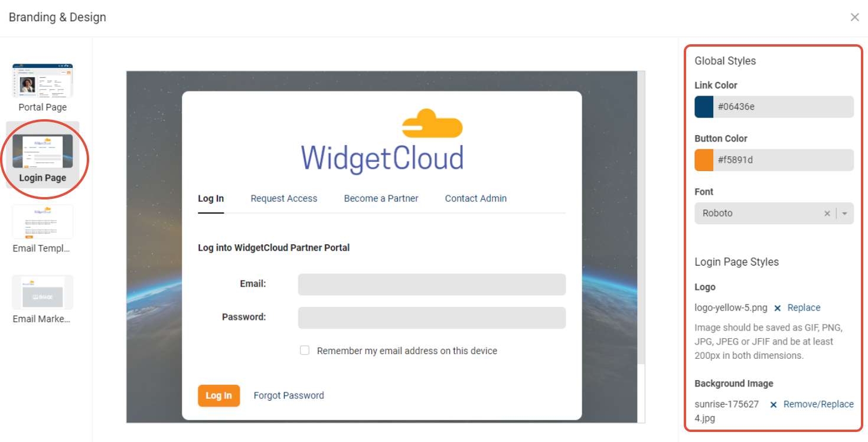Open the Contact Admin tab
This screenshot has height=442, width=868.
[476, 198]
